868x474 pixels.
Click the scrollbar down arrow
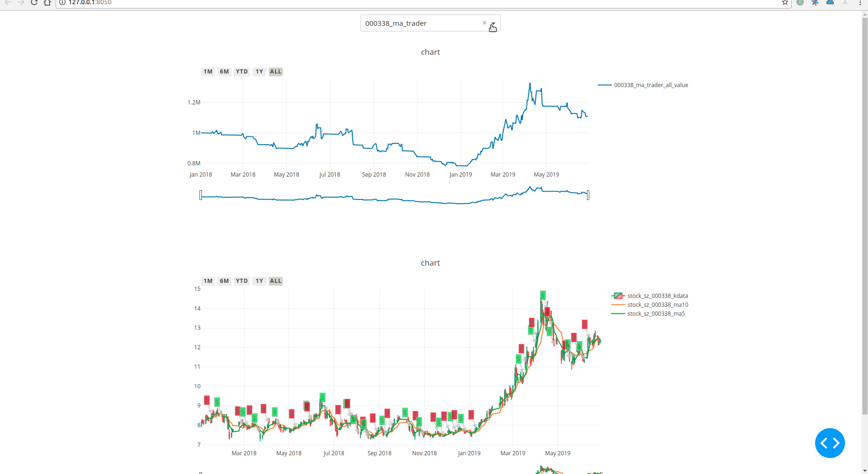click(x=865, y=470)
